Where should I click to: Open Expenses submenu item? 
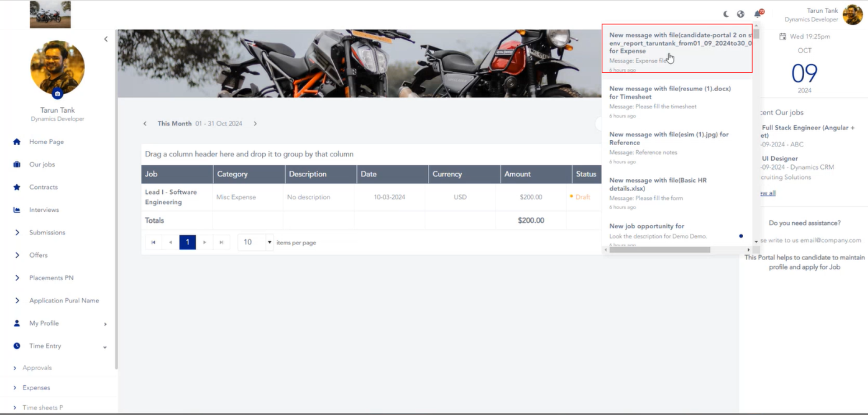click(x=36, y=388)
